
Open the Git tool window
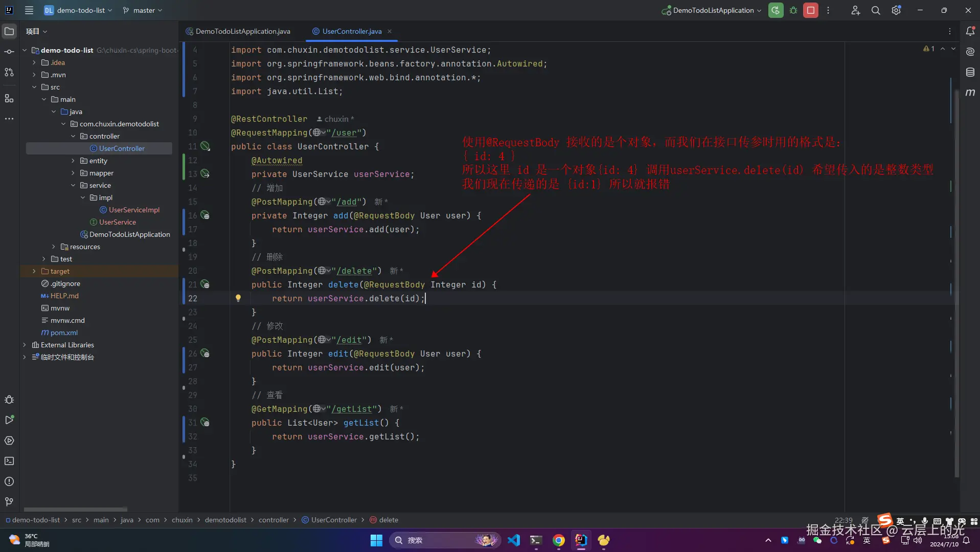pos(9,502)
